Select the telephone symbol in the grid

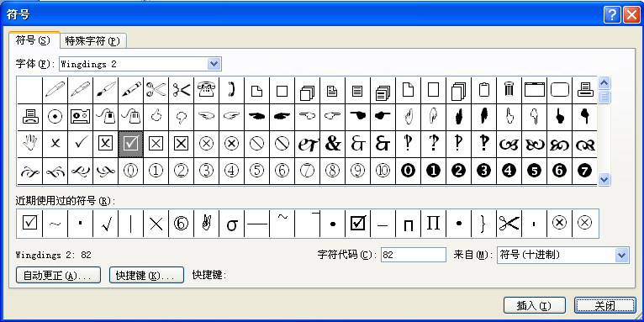click(x=206, y=89)
